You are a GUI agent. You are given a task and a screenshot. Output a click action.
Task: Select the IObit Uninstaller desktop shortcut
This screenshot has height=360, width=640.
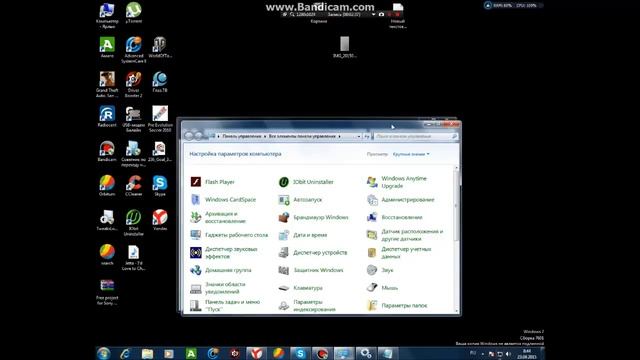click(133, 223)
